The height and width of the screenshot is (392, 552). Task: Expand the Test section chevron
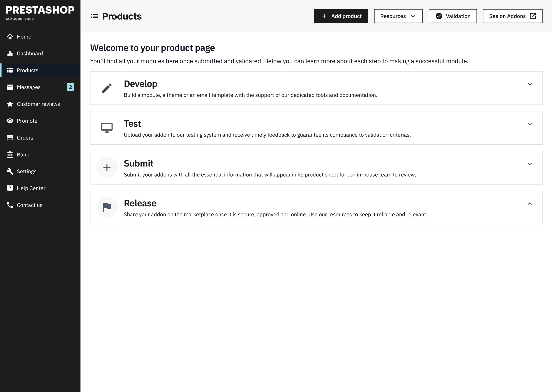530,124
